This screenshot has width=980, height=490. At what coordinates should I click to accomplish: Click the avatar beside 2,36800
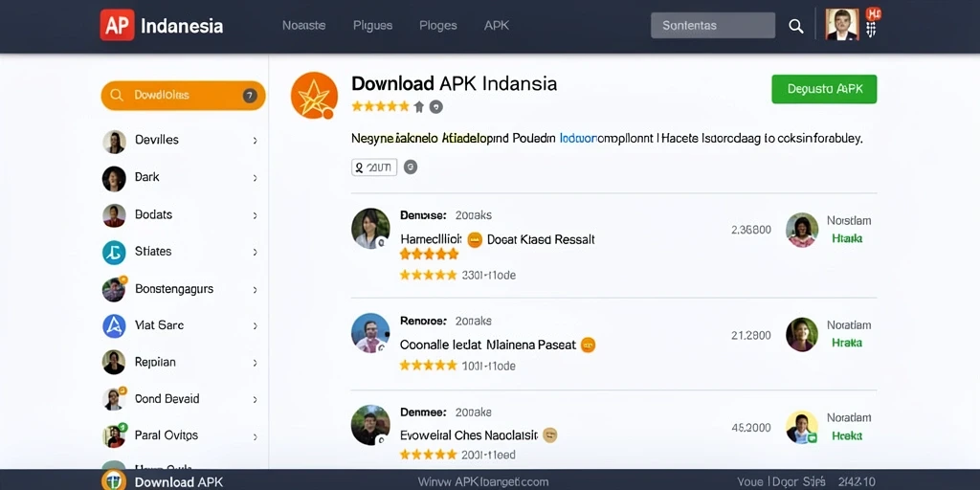point(802,230)
